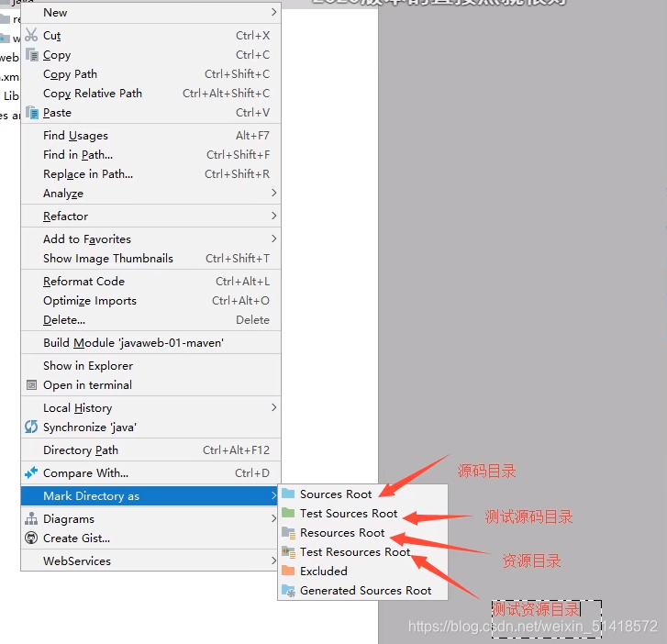Click the Resources Root folder icon
The image size is (667, 644).
point(288,533)
